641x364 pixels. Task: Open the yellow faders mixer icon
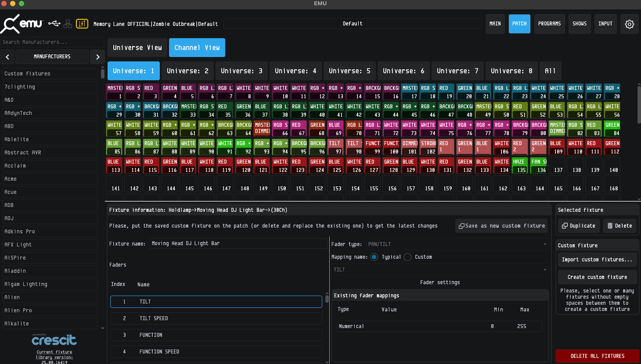[82, 24]
